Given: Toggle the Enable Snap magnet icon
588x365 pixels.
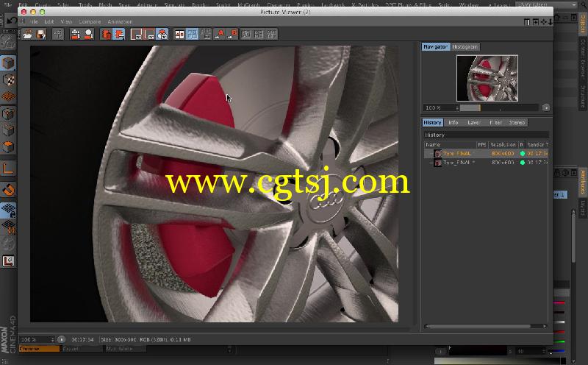Looking at the screenshot, I should tap(8, 190).
